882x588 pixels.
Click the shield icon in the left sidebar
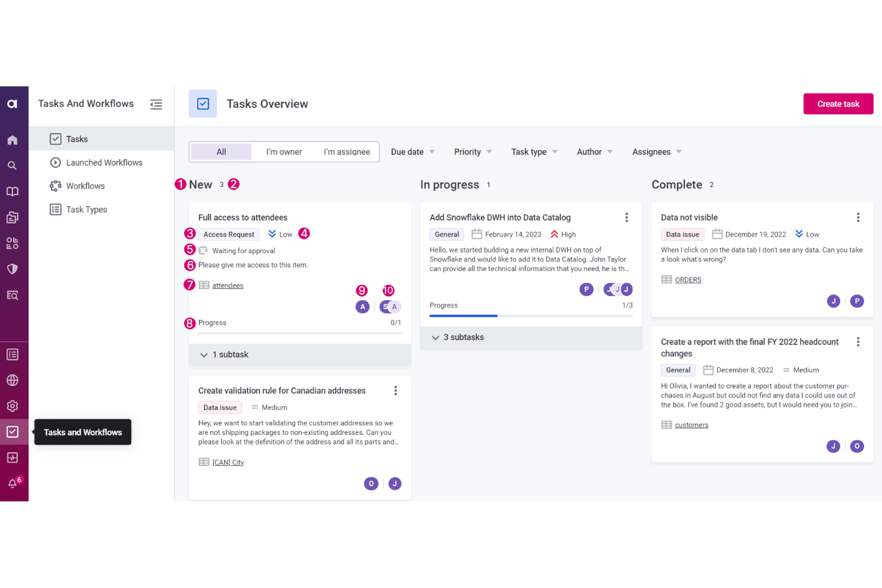point(13,269)
